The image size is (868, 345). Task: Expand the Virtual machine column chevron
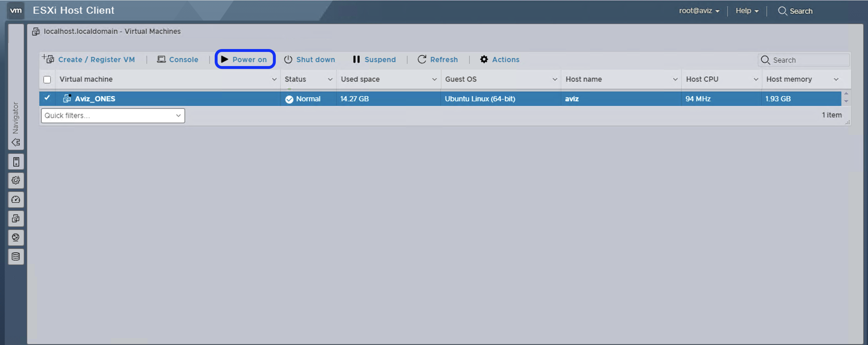pos(274,79)
